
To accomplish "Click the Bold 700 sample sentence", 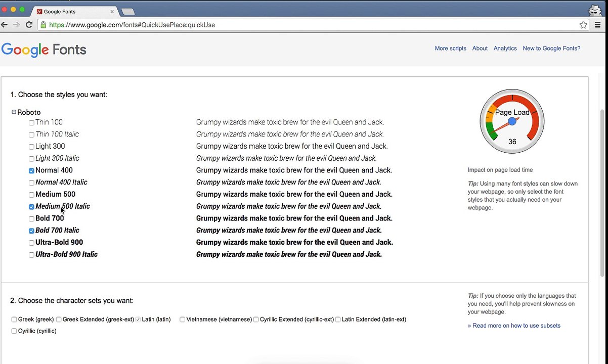I will 294,218.
